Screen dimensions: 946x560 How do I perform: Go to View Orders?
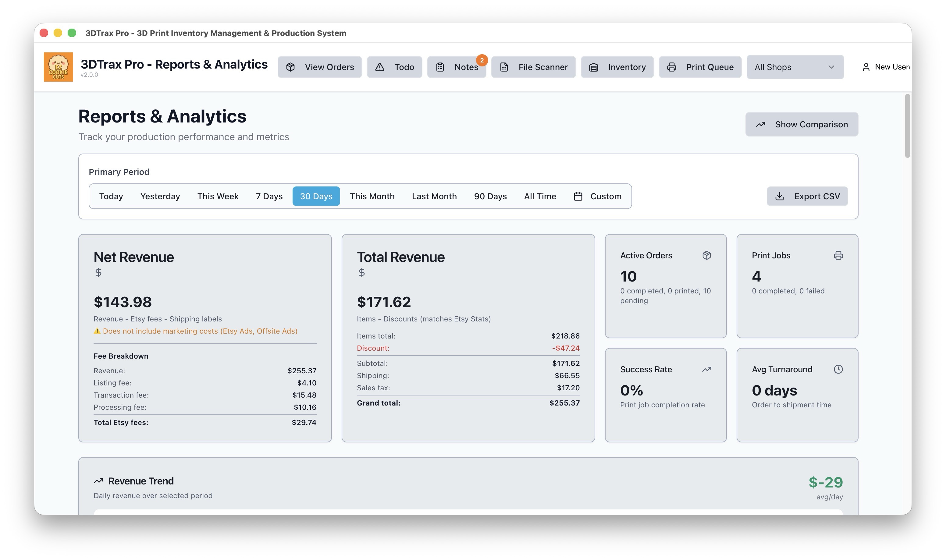pos(320,67)
